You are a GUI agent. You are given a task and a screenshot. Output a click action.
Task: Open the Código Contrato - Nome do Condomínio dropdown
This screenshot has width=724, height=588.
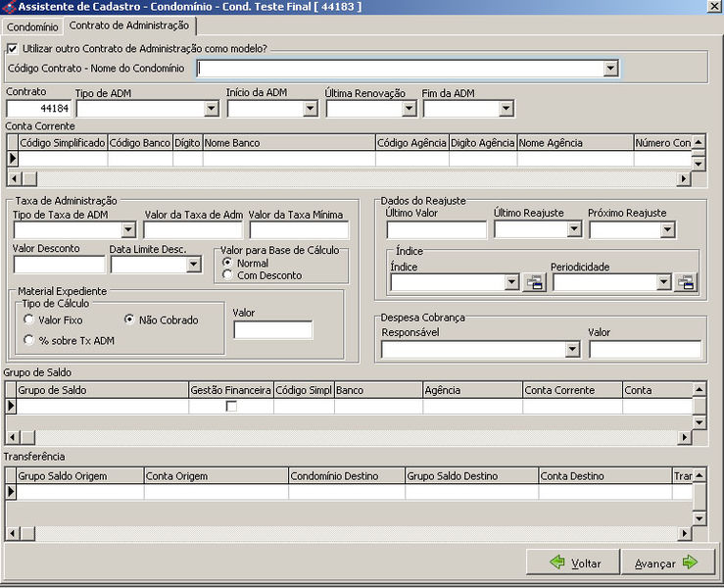[x=610, y=69]
